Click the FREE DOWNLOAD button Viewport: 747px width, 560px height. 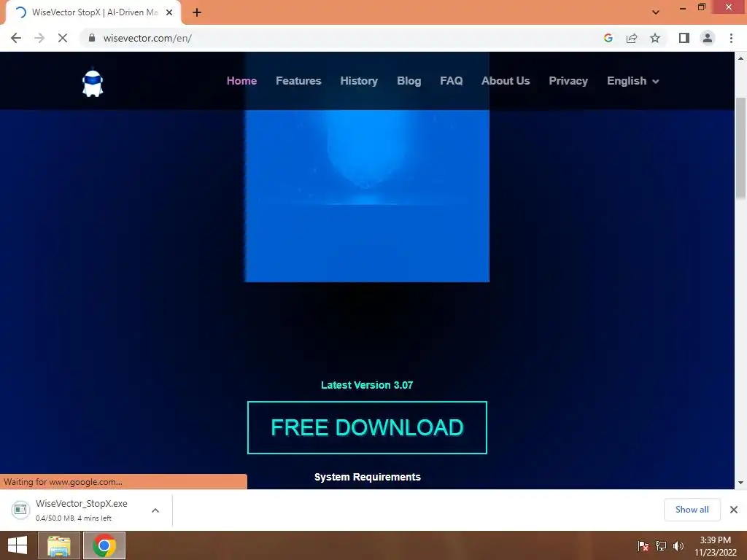coord(367,427)
